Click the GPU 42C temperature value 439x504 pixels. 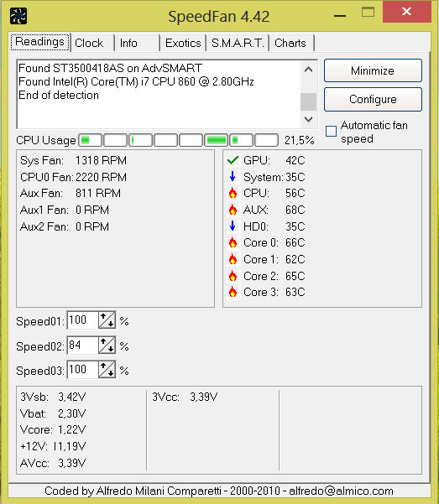295,160
